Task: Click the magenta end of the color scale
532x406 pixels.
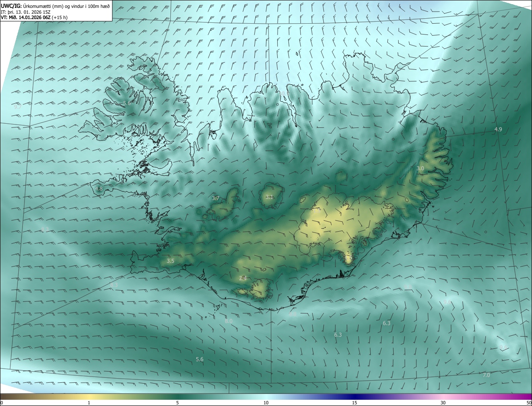Action: [526, 397]
